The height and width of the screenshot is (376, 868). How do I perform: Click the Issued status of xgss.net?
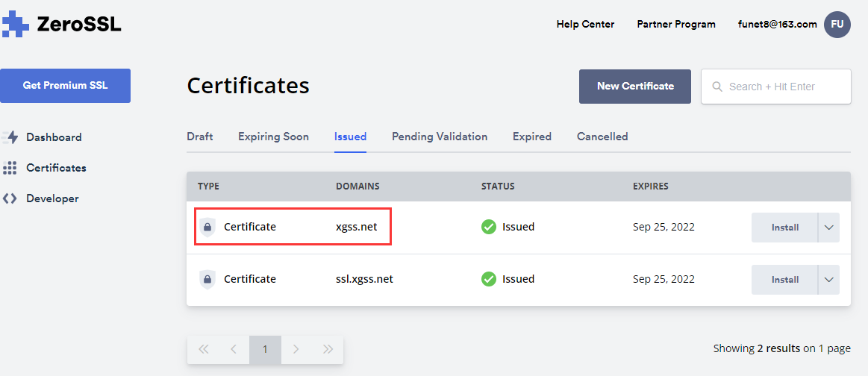point(518,227)
